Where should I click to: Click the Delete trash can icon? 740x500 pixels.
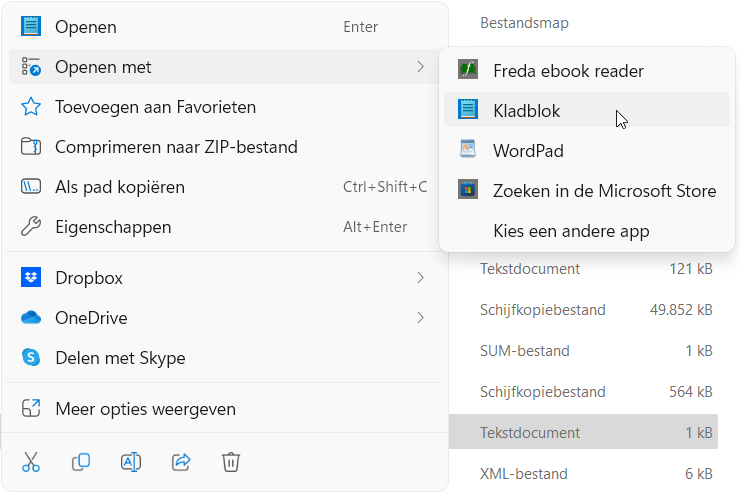[231, 462]
